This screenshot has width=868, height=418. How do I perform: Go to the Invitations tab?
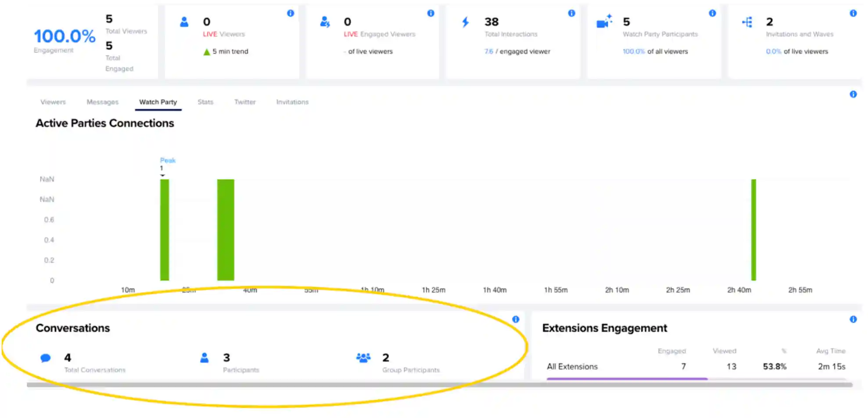(292, 102)
